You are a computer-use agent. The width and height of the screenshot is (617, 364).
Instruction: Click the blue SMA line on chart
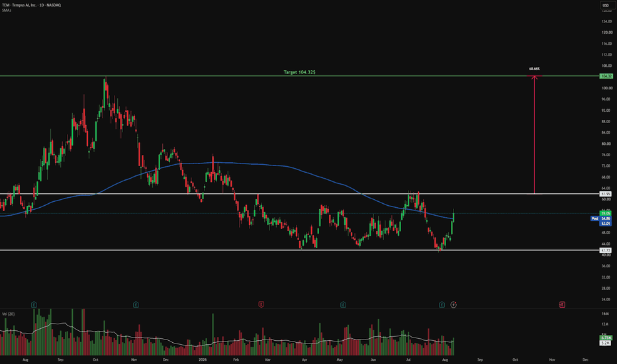pyautogui.click(x=275, y=165)
